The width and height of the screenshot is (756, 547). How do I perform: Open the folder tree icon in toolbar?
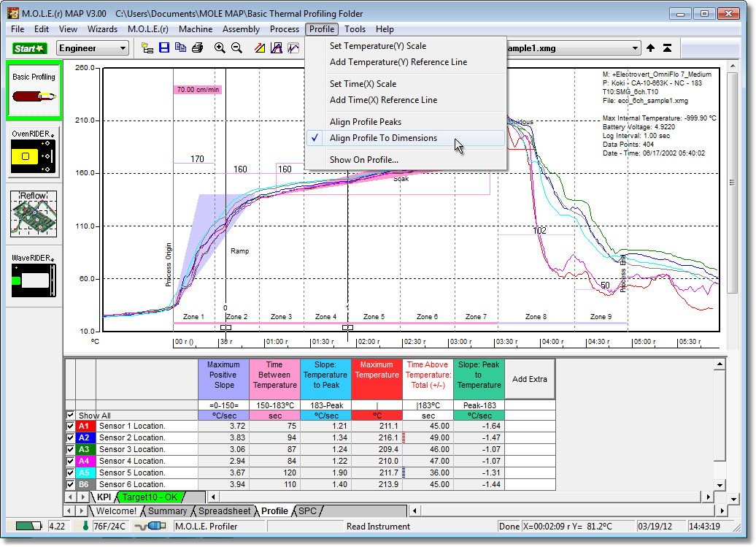point(147,47)
